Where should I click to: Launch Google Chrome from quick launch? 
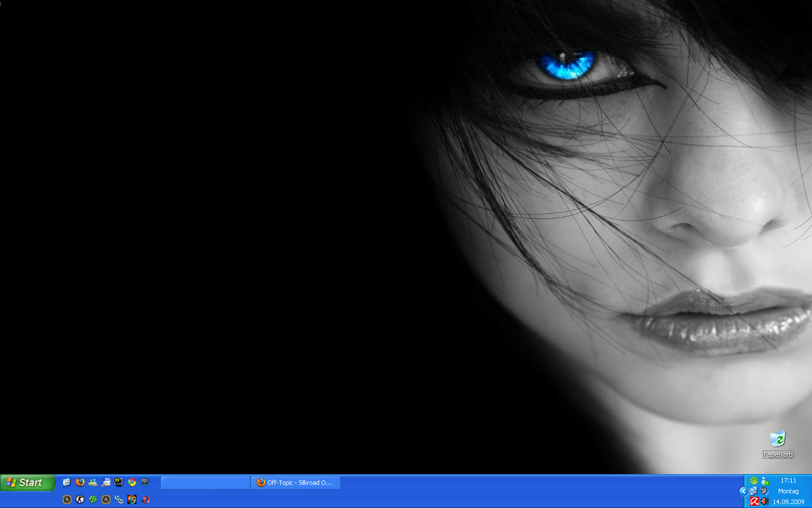pyautogui.click(x=132, y=483)
